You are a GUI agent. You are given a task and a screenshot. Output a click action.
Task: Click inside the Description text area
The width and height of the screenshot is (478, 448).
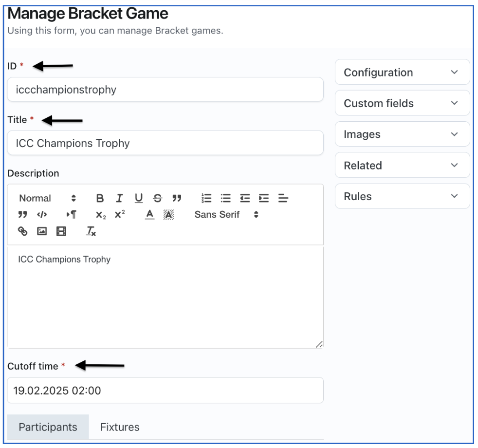pyautogui.click(x=165, y=298)
